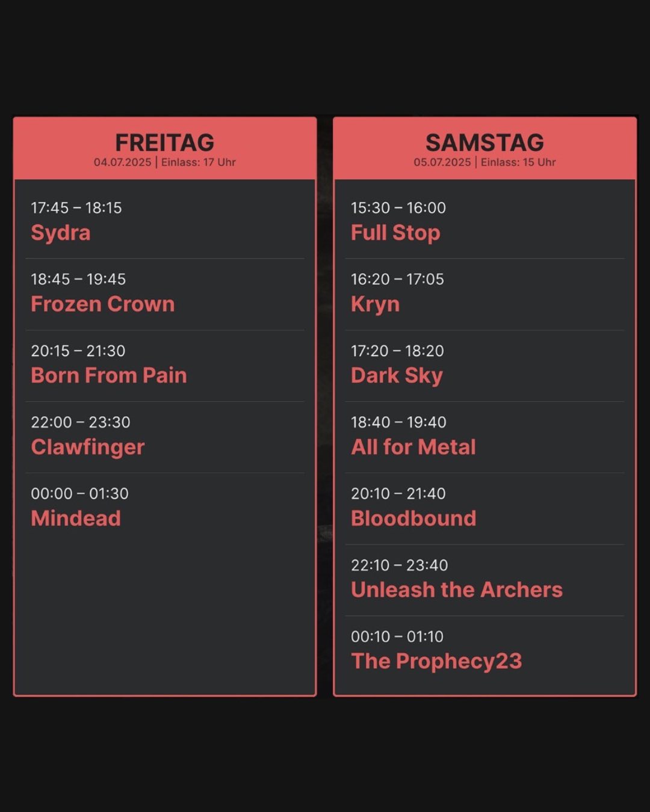Select the 22:00 – 23:30 time slot
Viewport: 650px width, 812px height.
(x=81, y=422)
